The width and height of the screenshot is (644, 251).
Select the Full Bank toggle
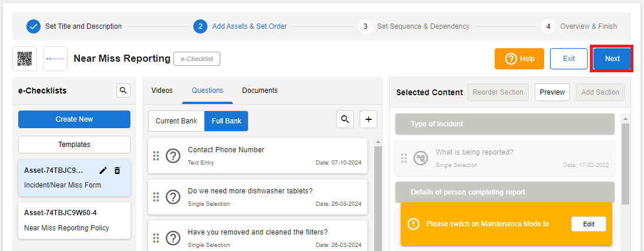(226, 121)
